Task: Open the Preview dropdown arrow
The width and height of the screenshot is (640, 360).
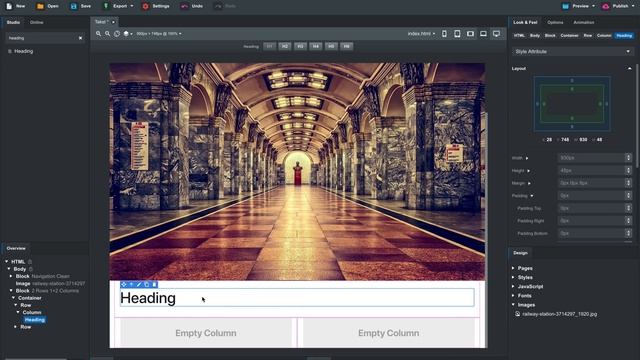Action: (593, 7)
